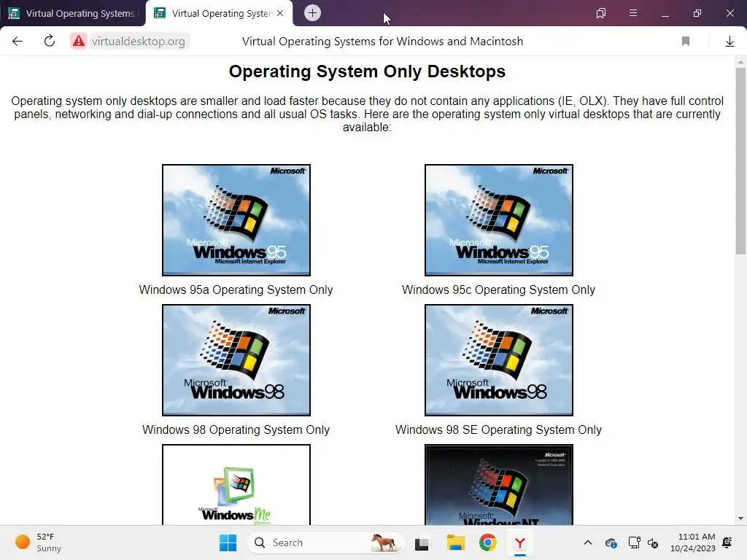Click the page title in the browser header bar
747x560 pixels.
click(x=382, y=42)
